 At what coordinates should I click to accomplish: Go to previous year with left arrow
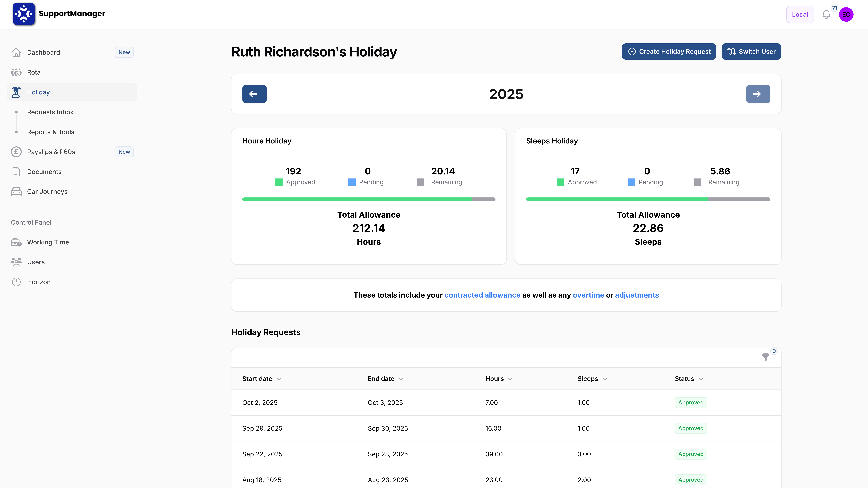[x=254, y=94]
